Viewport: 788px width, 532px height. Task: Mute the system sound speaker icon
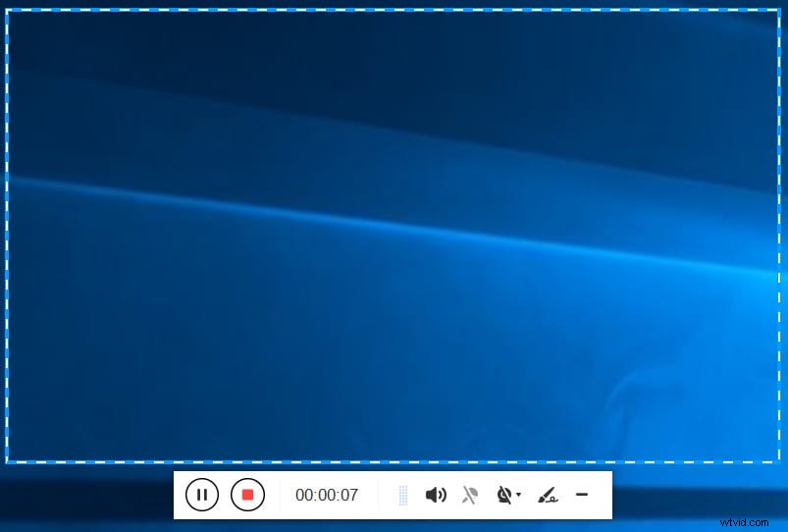(x=436, y=495)
